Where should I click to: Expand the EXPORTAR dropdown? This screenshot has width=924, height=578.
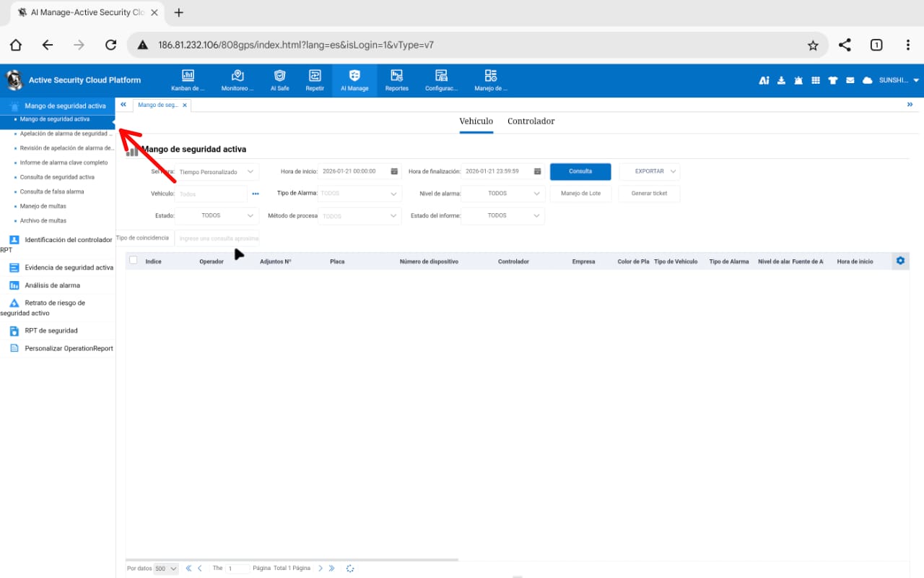(x=650, y=171)
